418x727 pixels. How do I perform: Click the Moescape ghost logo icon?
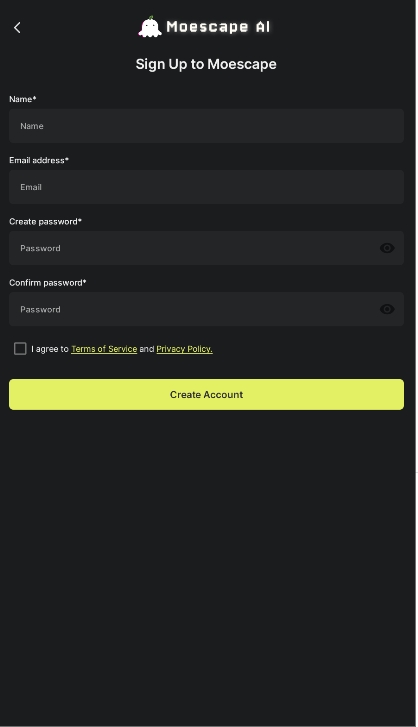[x=150, y=27]
